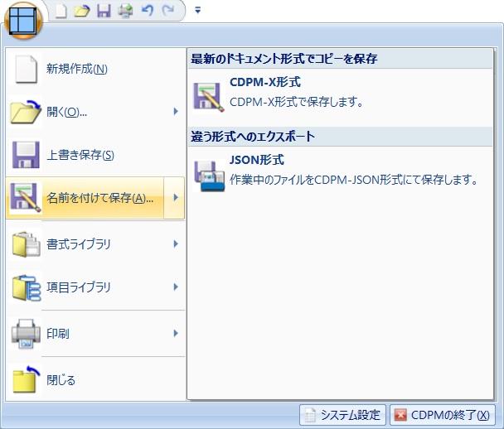Viewport: 504px width, 429px height.
Task: Open the 書式ライブラリ menu entry
Action: [x=95, y=244]
